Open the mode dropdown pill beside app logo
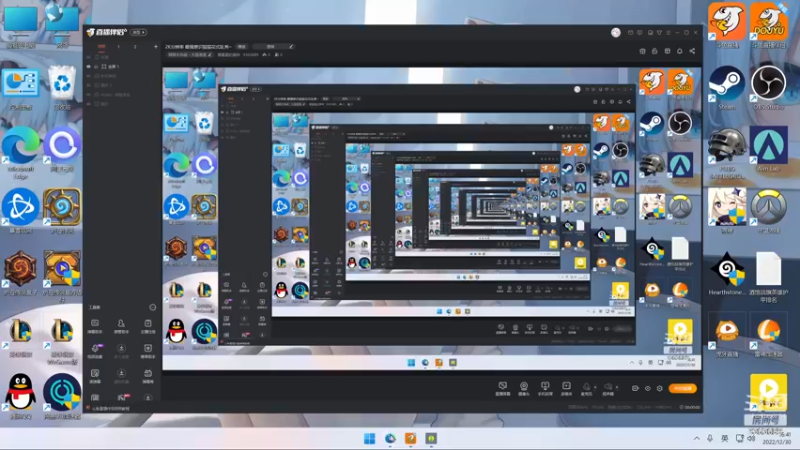This screenshot has width=800, height=450. click(138, 32)
